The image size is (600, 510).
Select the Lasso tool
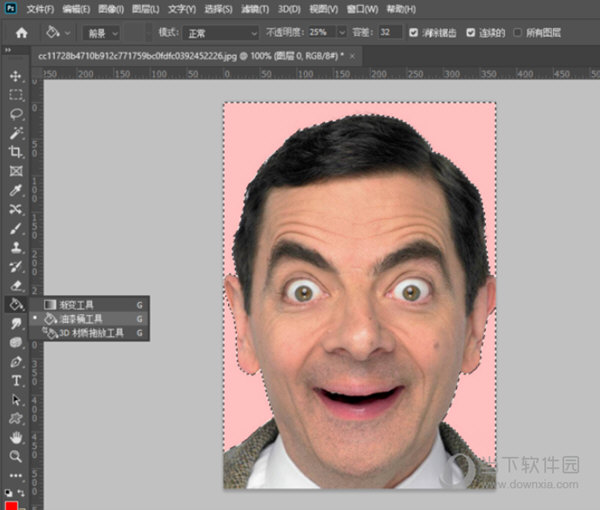coord(16,114)
